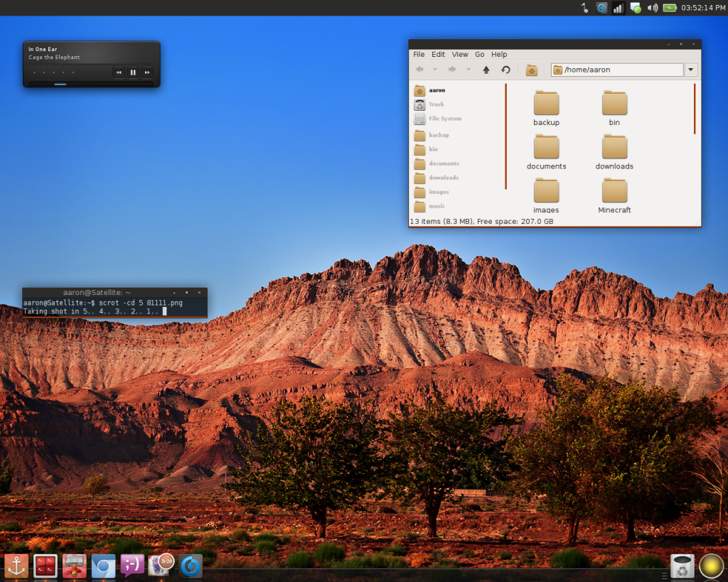
Task: Expand the location bar history dropdown
Action: click(691, 70)
